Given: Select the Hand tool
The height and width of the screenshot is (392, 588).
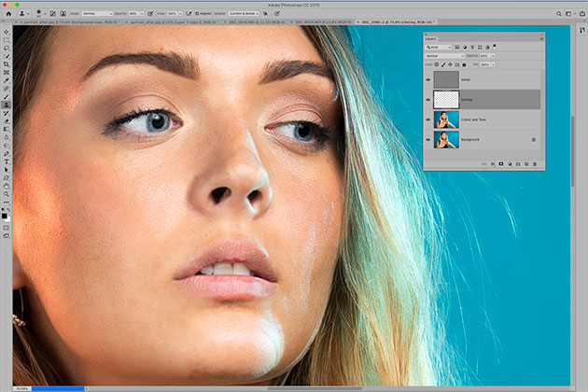Looking at the screenshot, I should point(7,187).
